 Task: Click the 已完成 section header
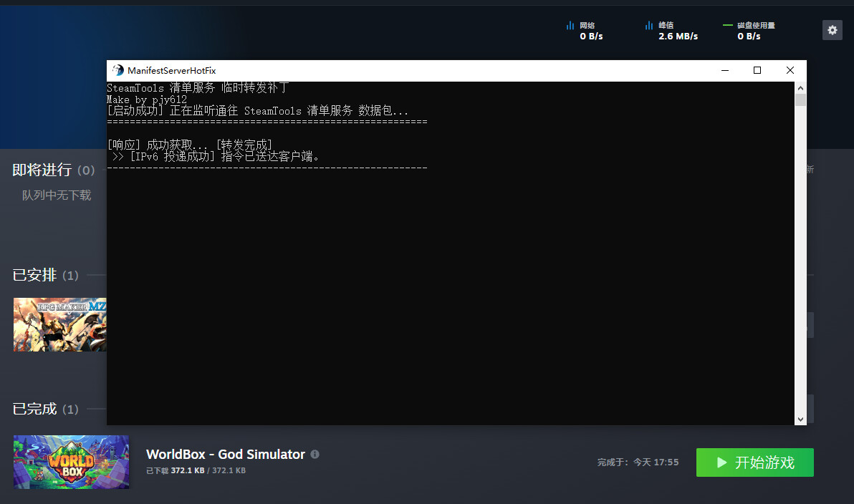tap(34, 409)
